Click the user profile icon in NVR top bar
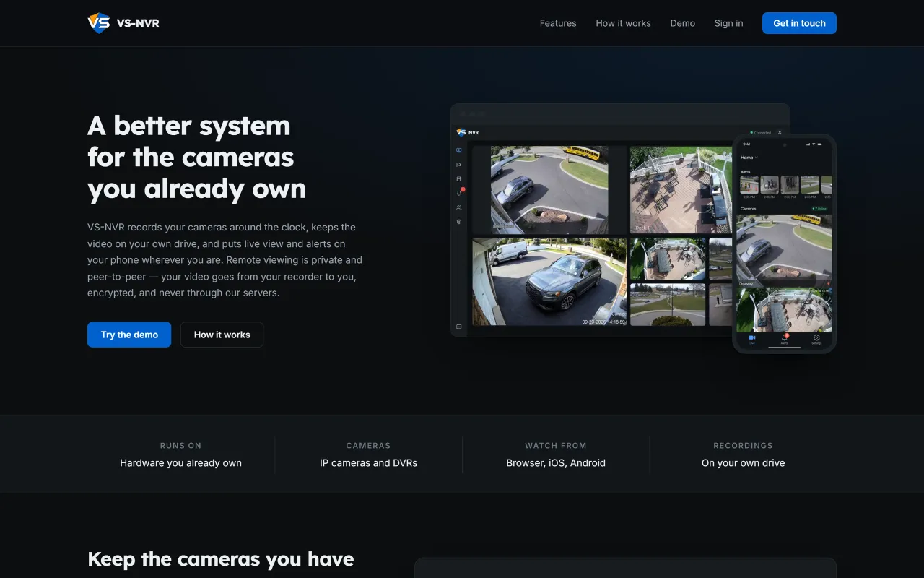924x578 pixels. (780, 132)
